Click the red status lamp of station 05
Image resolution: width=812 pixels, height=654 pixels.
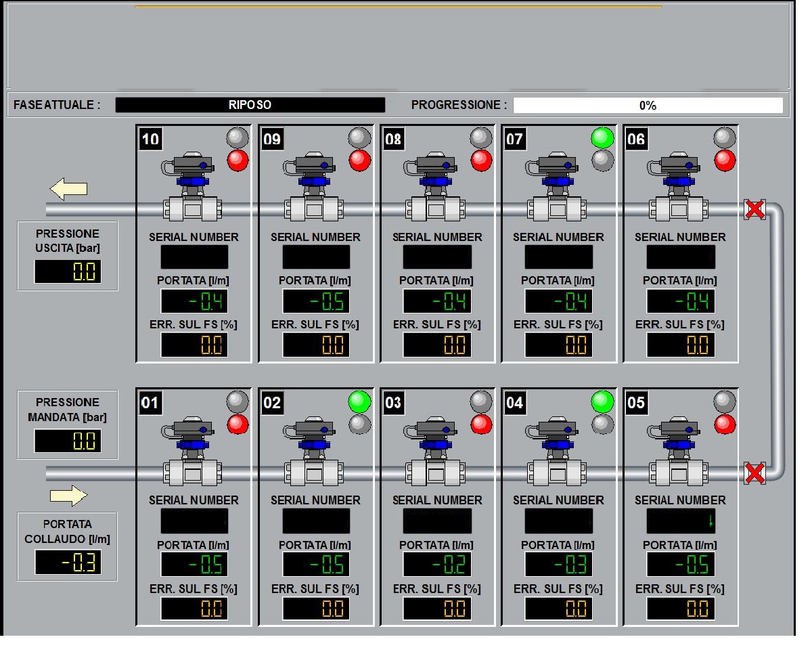(x=725, y=424)
